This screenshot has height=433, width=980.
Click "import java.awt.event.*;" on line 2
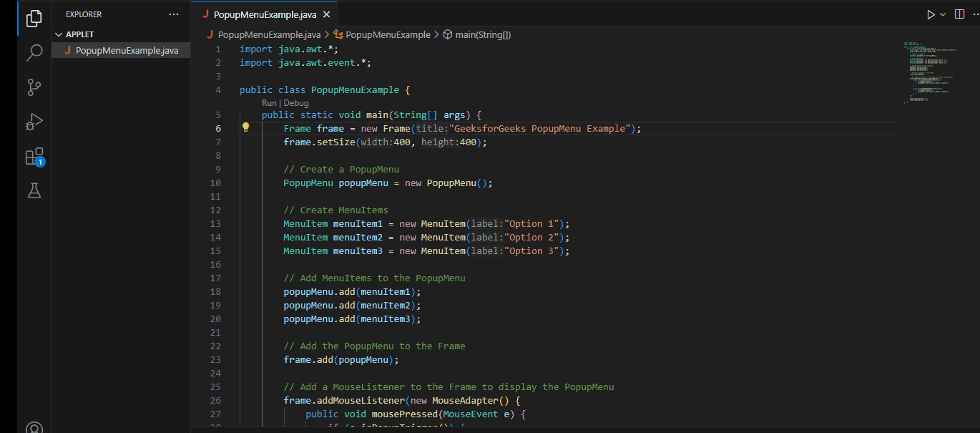(x=305, y=62)
